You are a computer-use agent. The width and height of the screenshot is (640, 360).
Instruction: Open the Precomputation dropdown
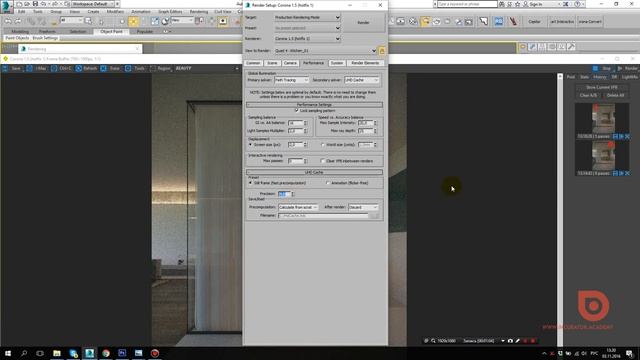click(x=298, y=207)
